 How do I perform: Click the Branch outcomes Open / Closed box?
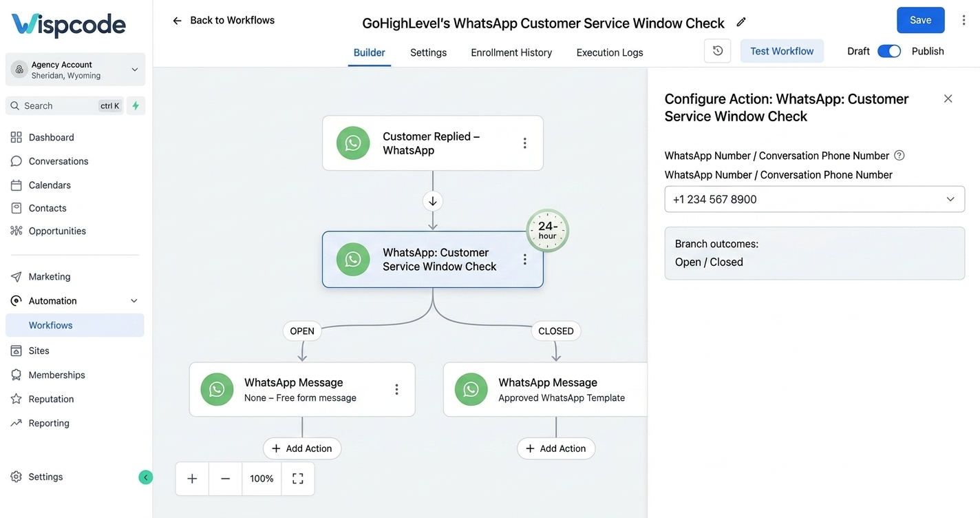pyautogui.click(x=815, y=253)
